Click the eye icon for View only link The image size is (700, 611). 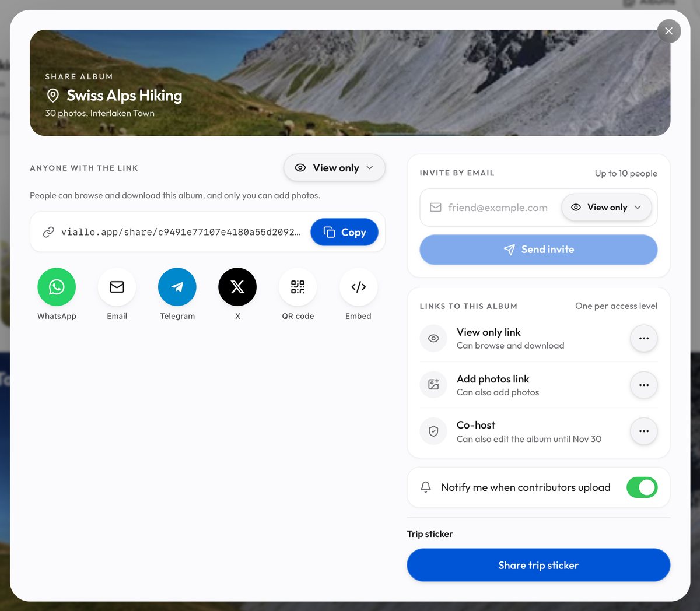coord(433,339)
